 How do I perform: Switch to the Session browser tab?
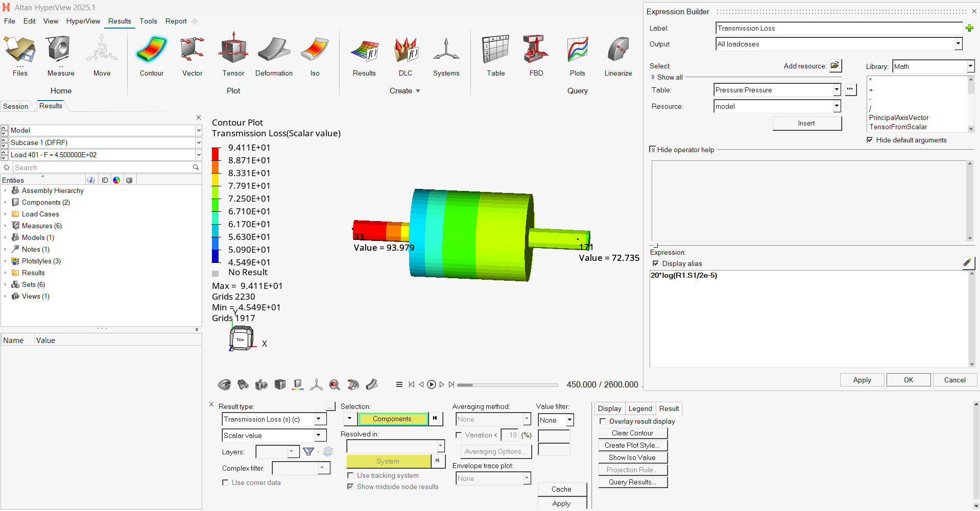pyautogui.click(x=16, y=106)
